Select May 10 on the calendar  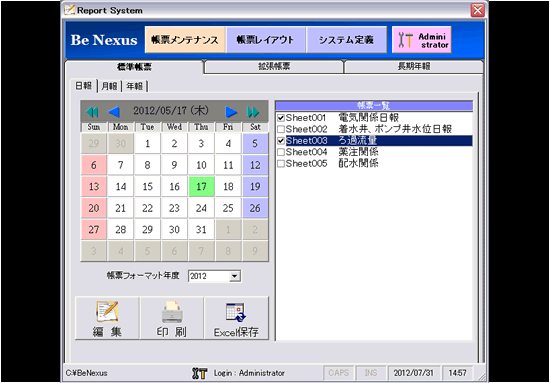point(201,165)
